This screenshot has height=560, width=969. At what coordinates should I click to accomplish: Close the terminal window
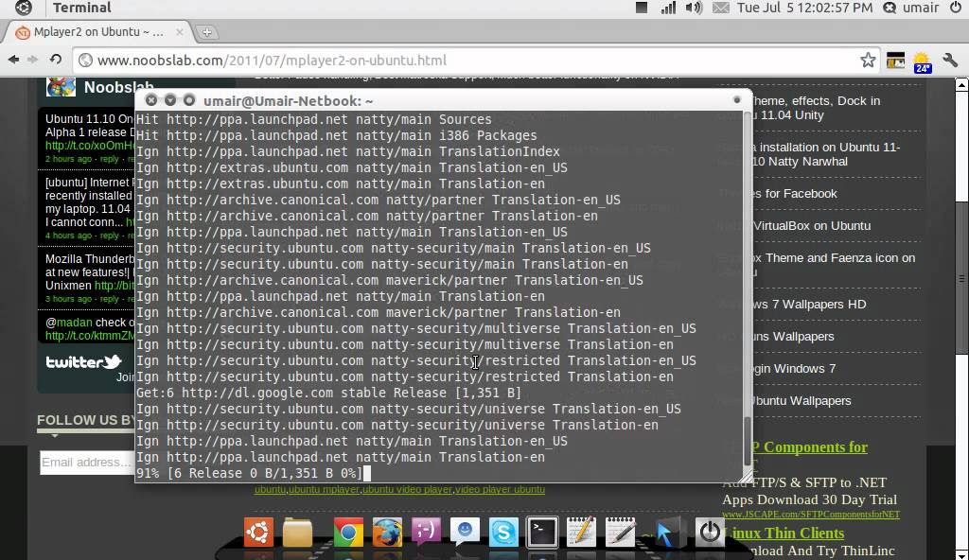tap(150, 100)
